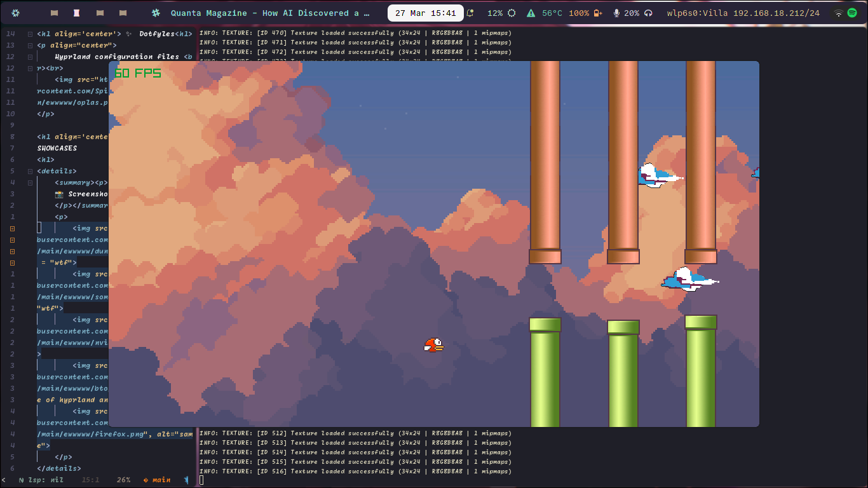
Task: Open the Wi-Fi signal icon
Action: coord(839,13)
